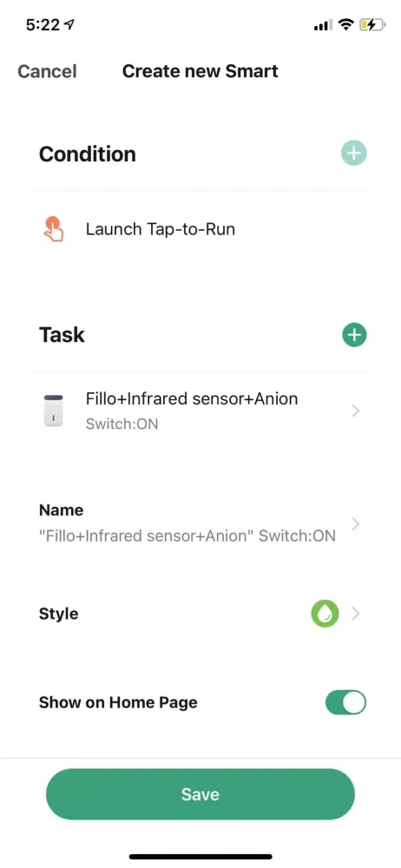Screen dimensions: 401x868
Task: Tap the orange Tap-to-Run hand icon
Action: [x=54, y=228]
